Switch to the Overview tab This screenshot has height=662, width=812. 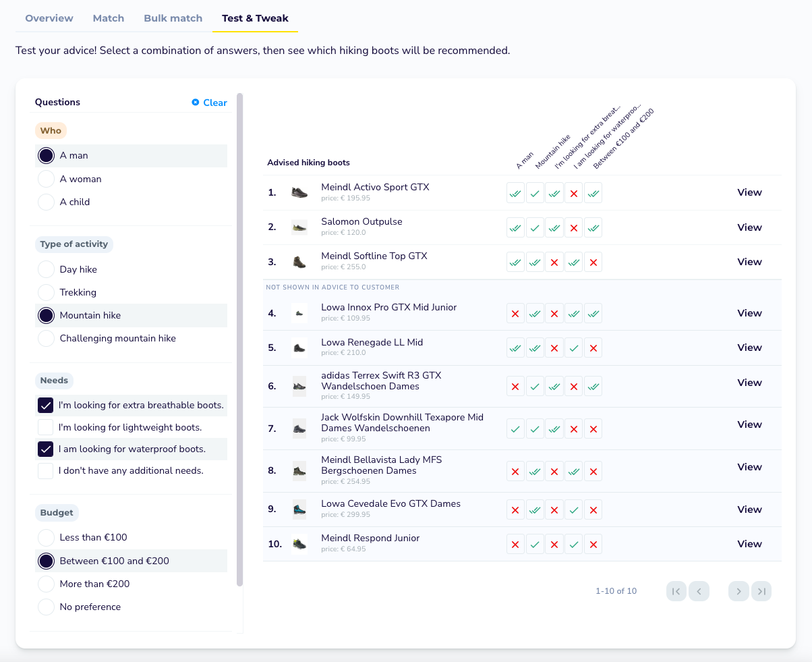coord(49,18)
